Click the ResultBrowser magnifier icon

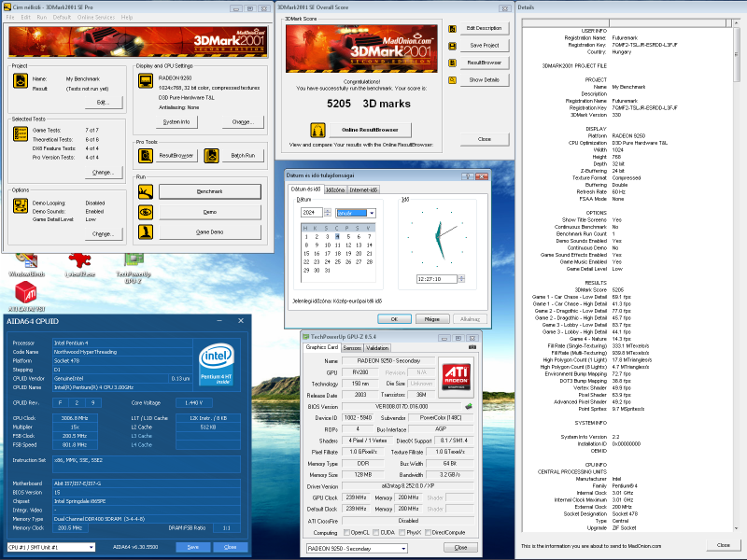146,156
